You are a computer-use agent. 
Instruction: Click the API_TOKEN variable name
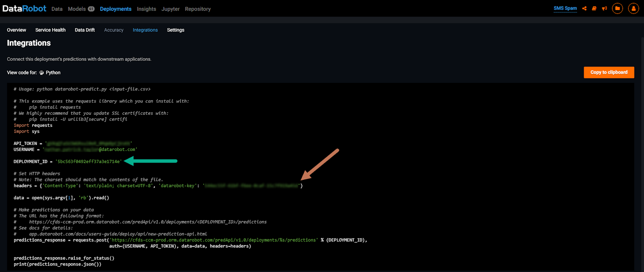pyautogui.click(x=25, y=144)
